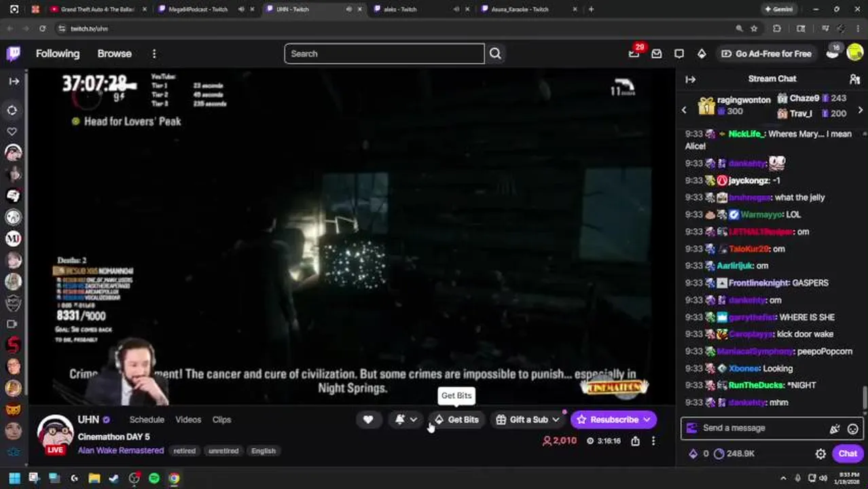Switch to the MegaB4Podcast Twitch tab
Image resolution: width=868 pixels, height=489 pixels.
pos(197,10)
